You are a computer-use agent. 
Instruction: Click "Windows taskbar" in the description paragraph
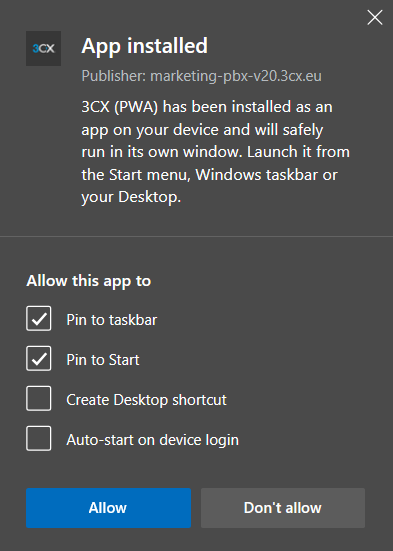(x=257, y=175)
